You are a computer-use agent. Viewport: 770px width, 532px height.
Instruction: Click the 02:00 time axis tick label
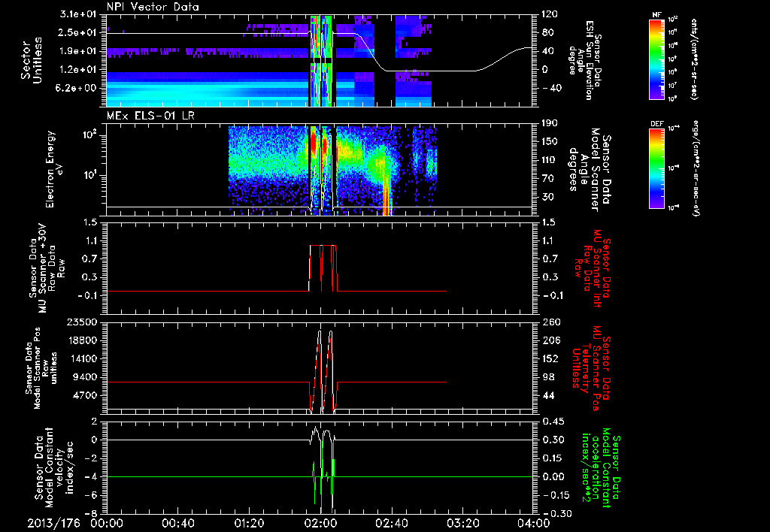320,523
